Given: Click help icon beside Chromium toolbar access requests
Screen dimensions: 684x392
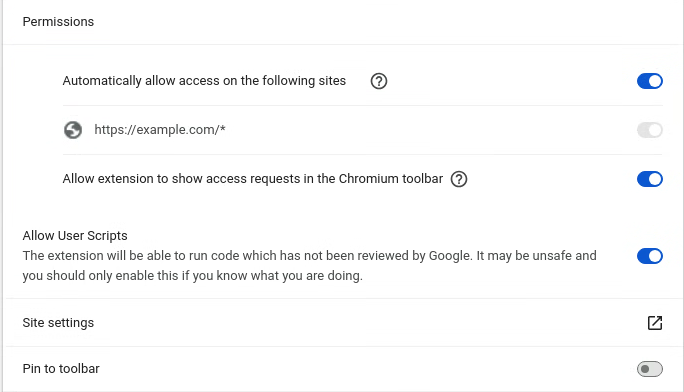Looking at the screenshot, I should click(458, 179).
